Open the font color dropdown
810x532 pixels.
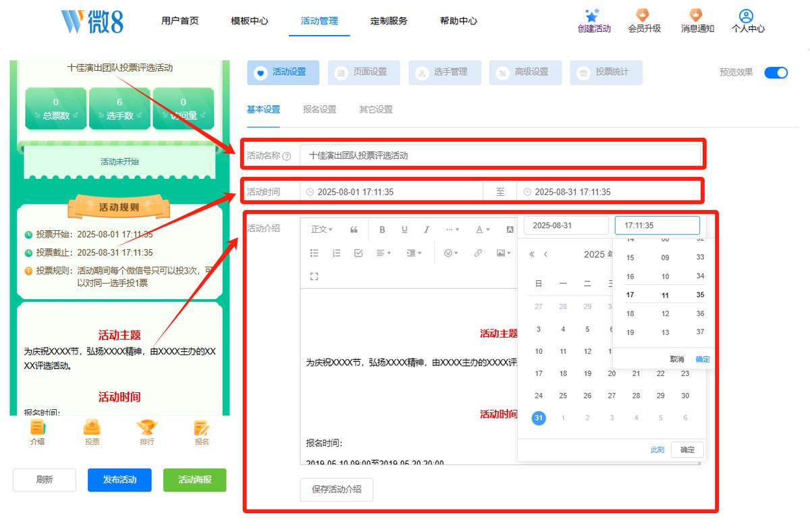pyautogui.click(x=483, y=230)
